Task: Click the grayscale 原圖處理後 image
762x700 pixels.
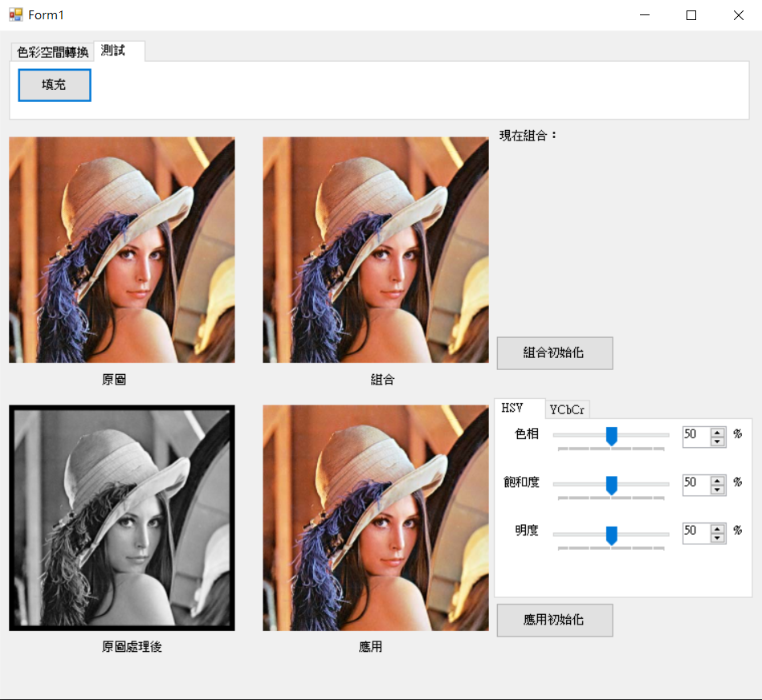Action: pyautogui.click(x=122, y=518)
